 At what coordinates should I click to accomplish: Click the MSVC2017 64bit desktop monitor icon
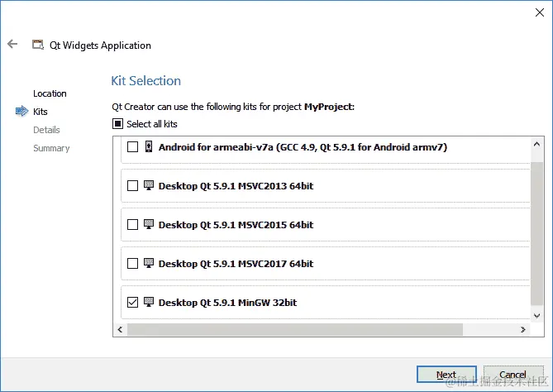[149, 263]
